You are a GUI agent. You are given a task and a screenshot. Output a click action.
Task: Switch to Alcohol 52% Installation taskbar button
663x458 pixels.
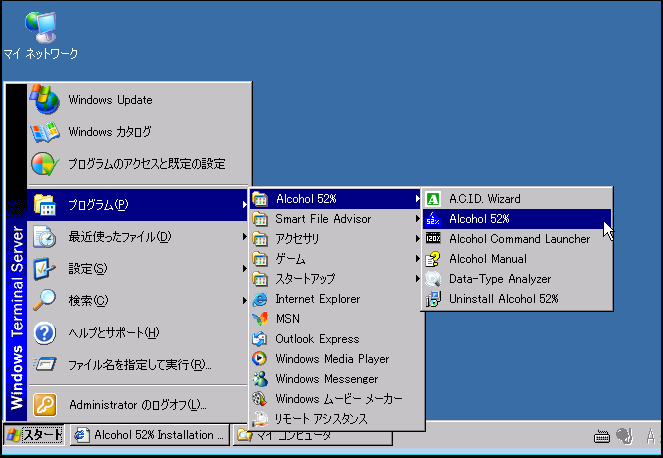click(x=151, y=435)
